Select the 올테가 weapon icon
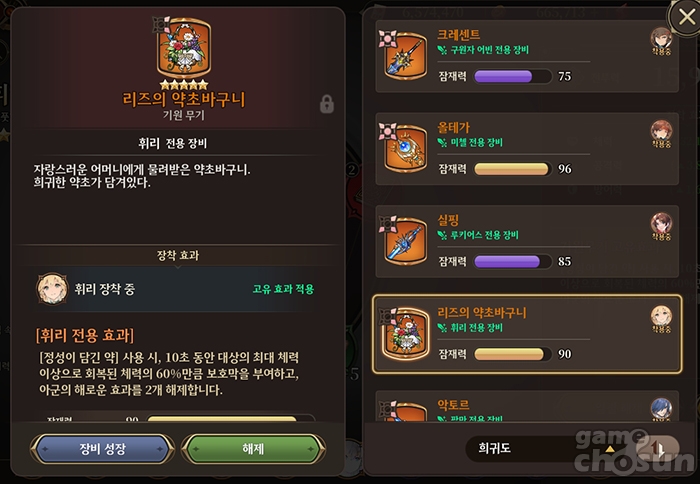This screenshot has height=484, width=700. click(x=404, y=148)
